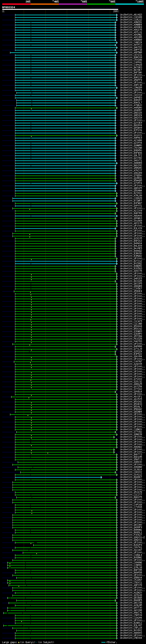Select hit label UniRef100_B8MAN1

pos(131,530)
